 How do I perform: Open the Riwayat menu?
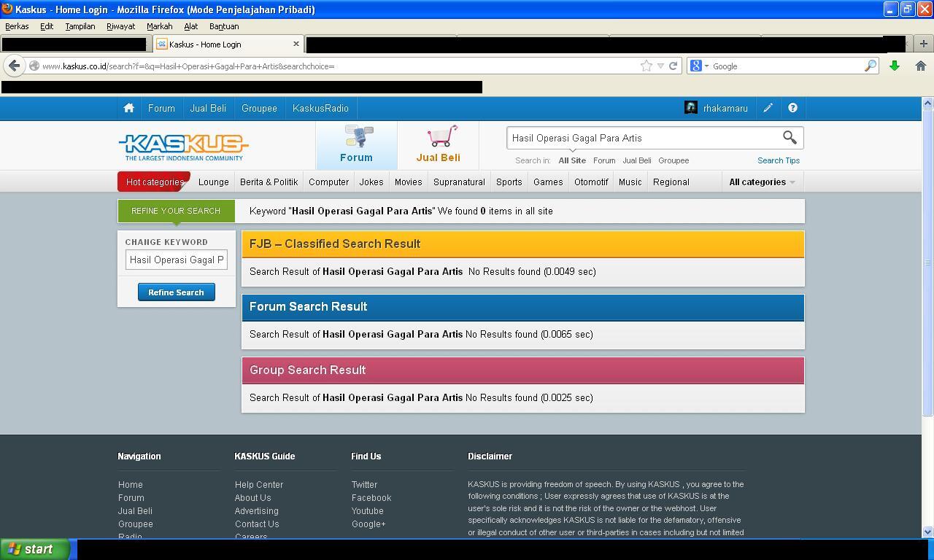pyautogui.click(x=120, y=26)
